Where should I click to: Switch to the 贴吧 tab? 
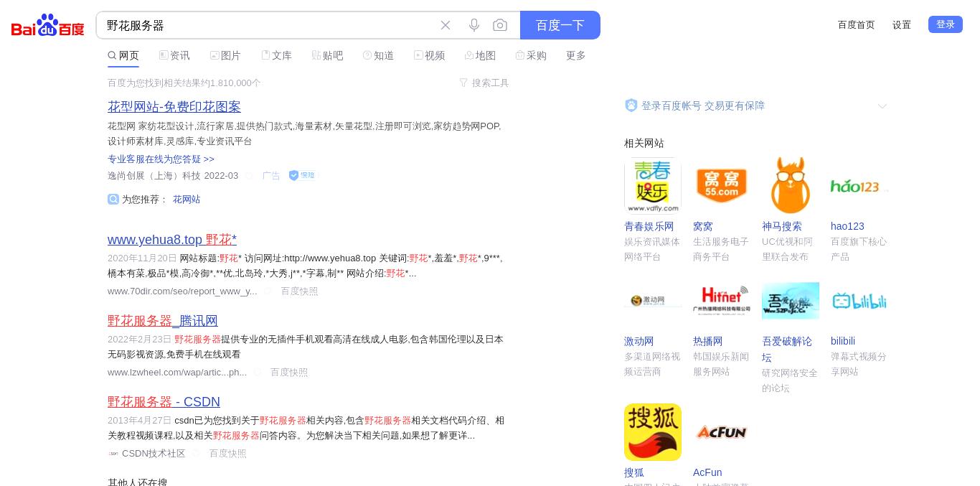327,55
